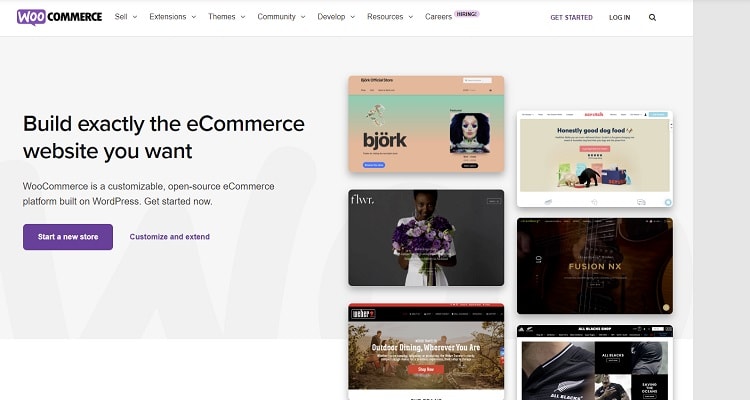Click the WooCommerce description paragraph
The image size is (750, 400).
149,194
